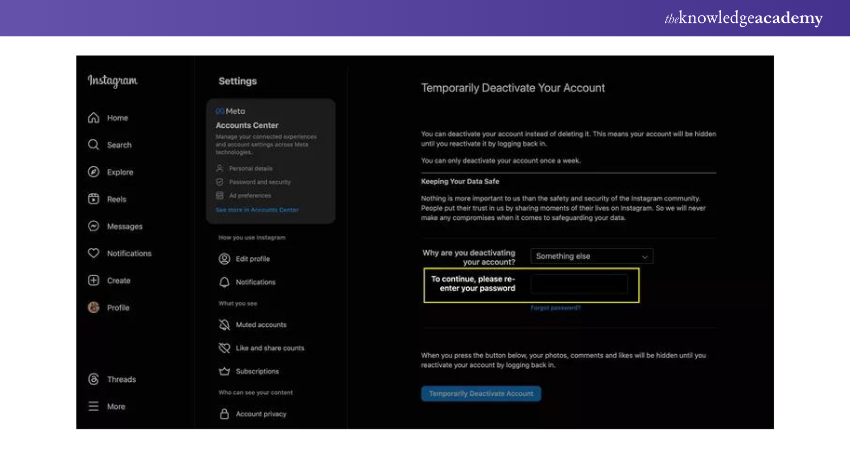This screenshot has height=450, width=850.
Task: Click the Like and share counts icon
Action: (x=224, y=348)
